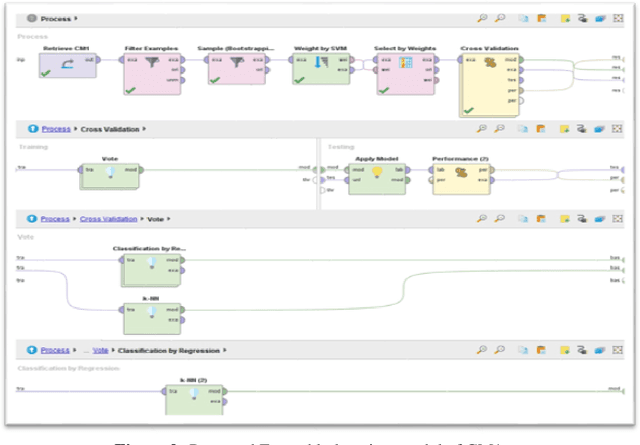
Task: Expand the arrow after the Cross Validation breadcrumb label
Action: click(144, 129)
